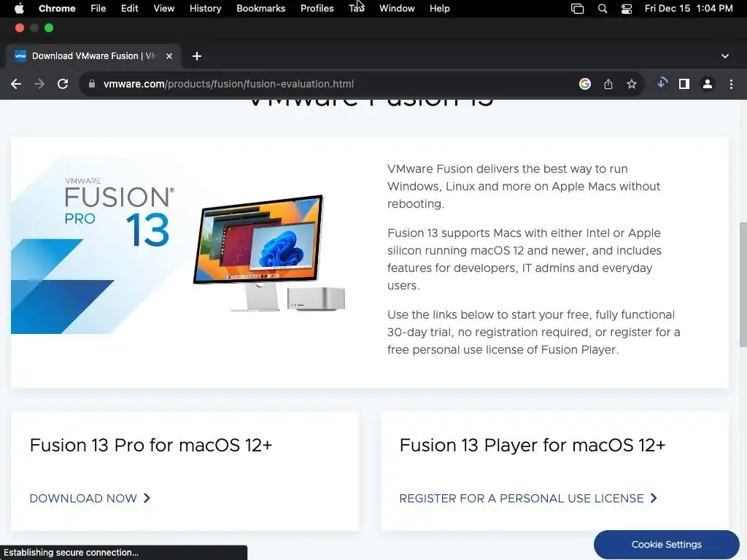View site information lock icon
This screenshot has width=747, height=560.
92,84
